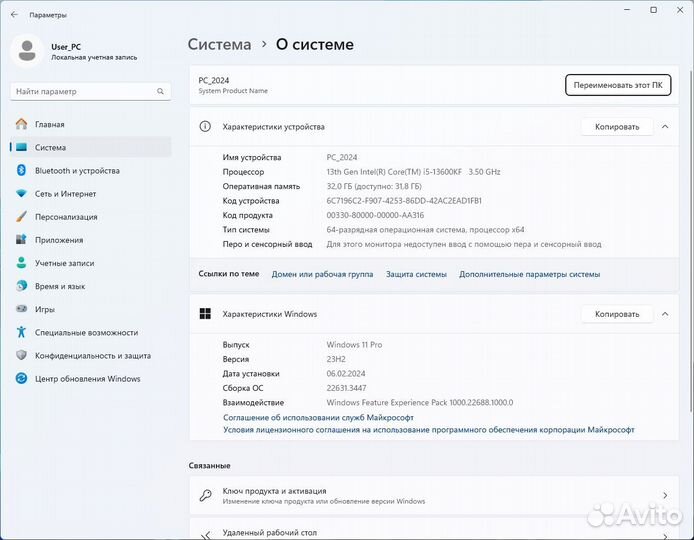Open Защита системы link
The image size is (694, 540).
[416, 274]
